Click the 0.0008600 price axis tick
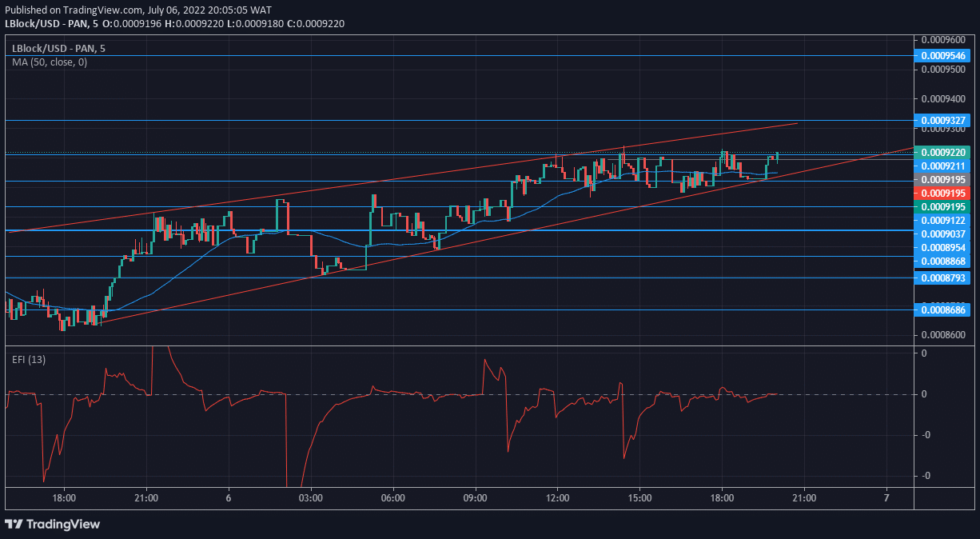This screenshot has height=539, width=980. (x=944, y=334)
